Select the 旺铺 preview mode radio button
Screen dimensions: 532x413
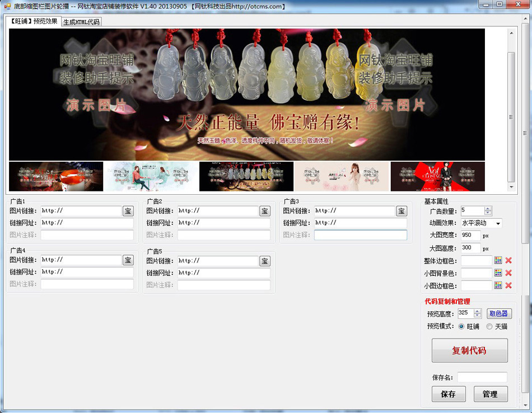point(461,327)
